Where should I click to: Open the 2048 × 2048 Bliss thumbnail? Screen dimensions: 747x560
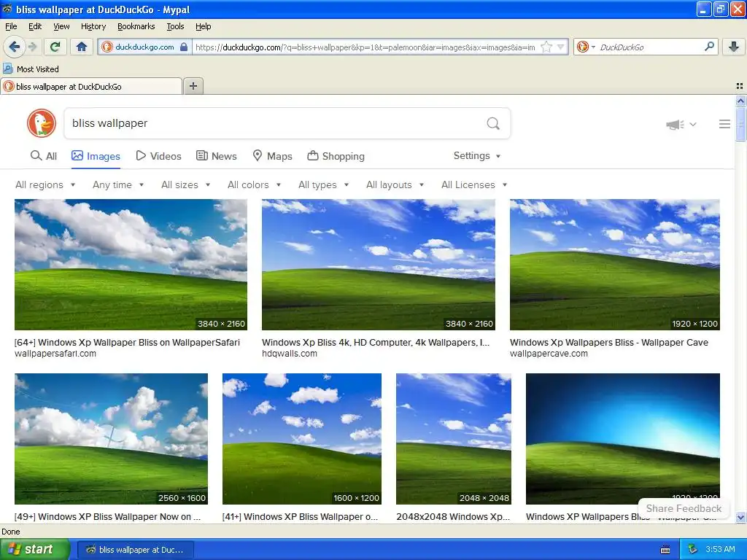454,438
